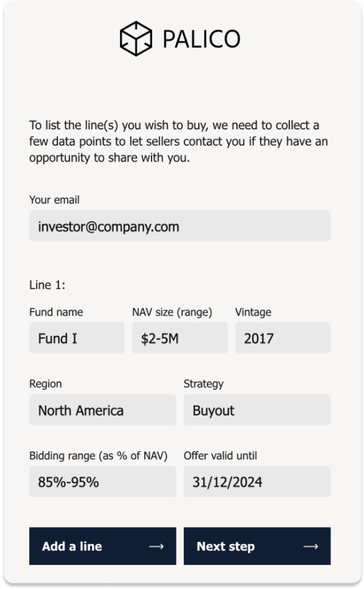Click the introductory instructions paragraph
The image size is (364, 589).
pyautogui.click(x=179, y=141)
